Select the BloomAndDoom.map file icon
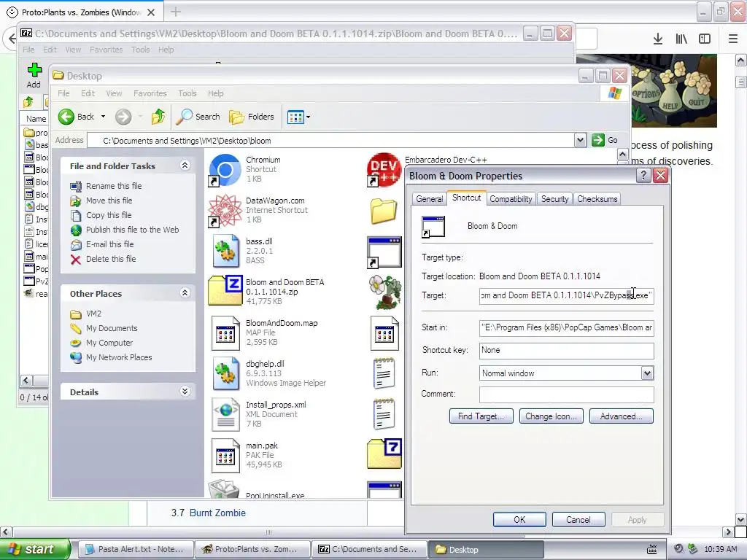Image resolution: width=747 pixels, height=560 pixels. 225,332
